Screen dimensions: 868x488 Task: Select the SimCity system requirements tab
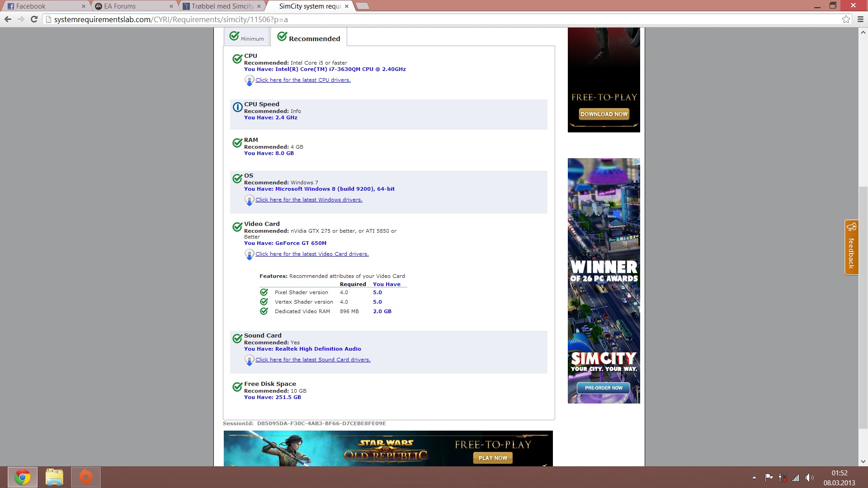310,6
